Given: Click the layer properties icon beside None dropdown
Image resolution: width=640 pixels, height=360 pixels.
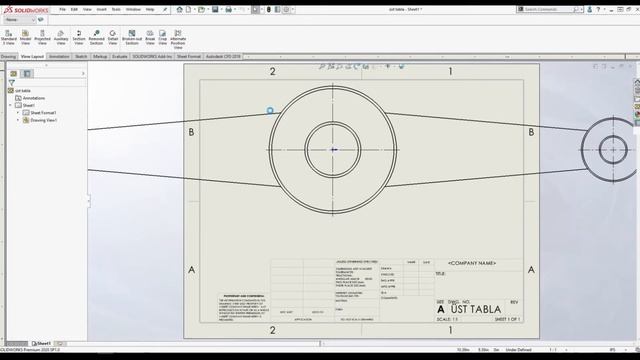Looking at the screenshot, I should 41,20.
